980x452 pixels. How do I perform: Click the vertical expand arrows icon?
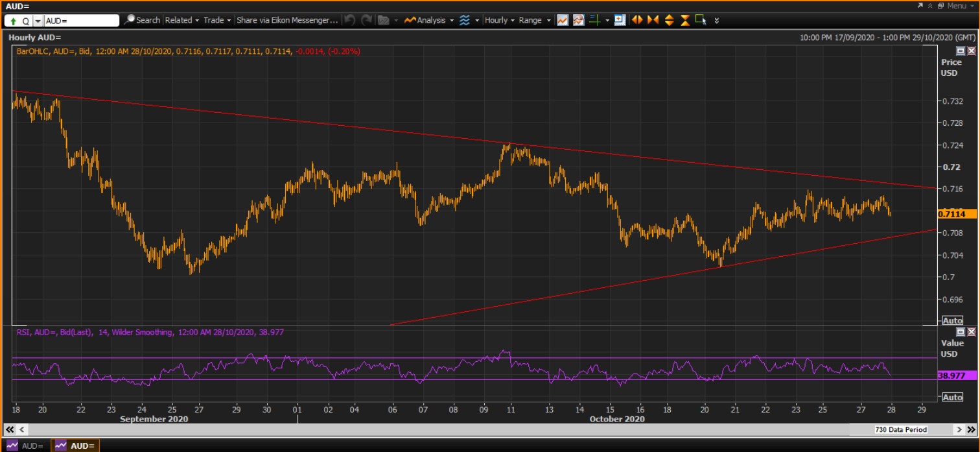coord(669,20)
